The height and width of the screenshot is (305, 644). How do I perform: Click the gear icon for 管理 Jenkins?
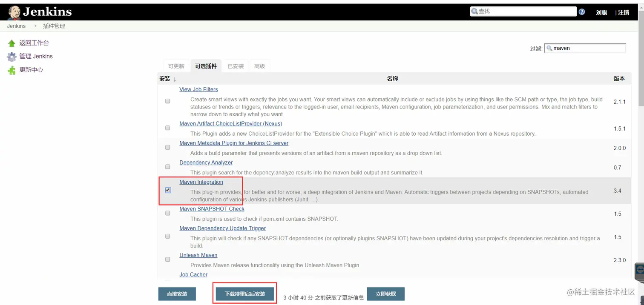coord(11,56)
